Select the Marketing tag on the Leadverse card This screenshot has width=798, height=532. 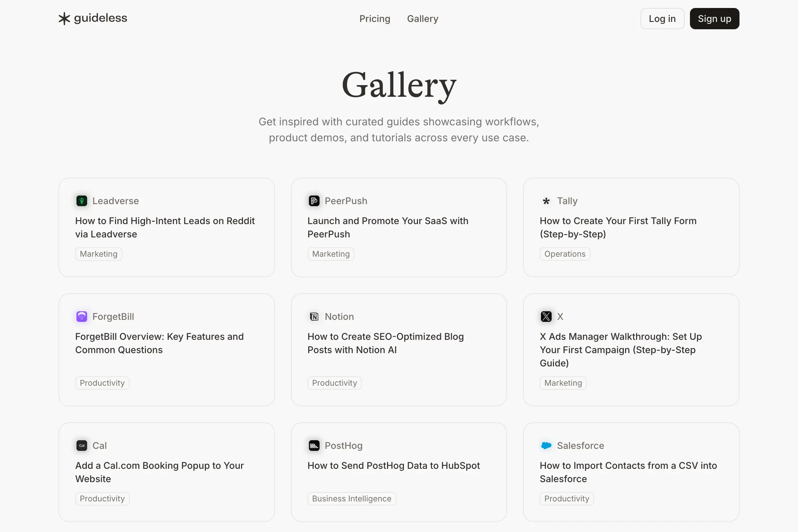click(98, 254)
